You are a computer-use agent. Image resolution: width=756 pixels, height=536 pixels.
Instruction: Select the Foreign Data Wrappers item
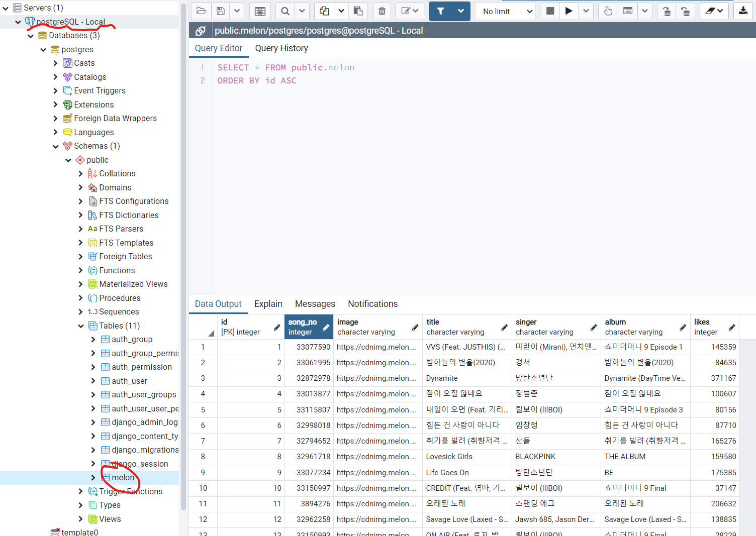115,119
